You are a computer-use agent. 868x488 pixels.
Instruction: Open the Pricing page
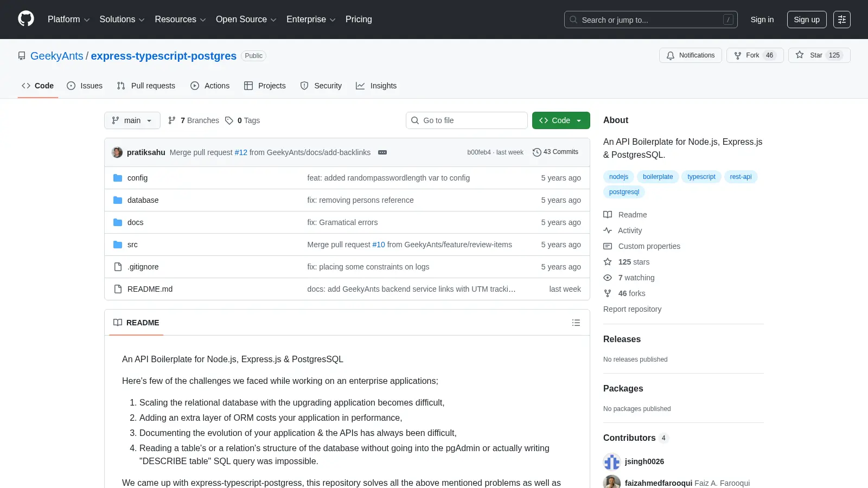pyautogui.click(x=359, y=20)
